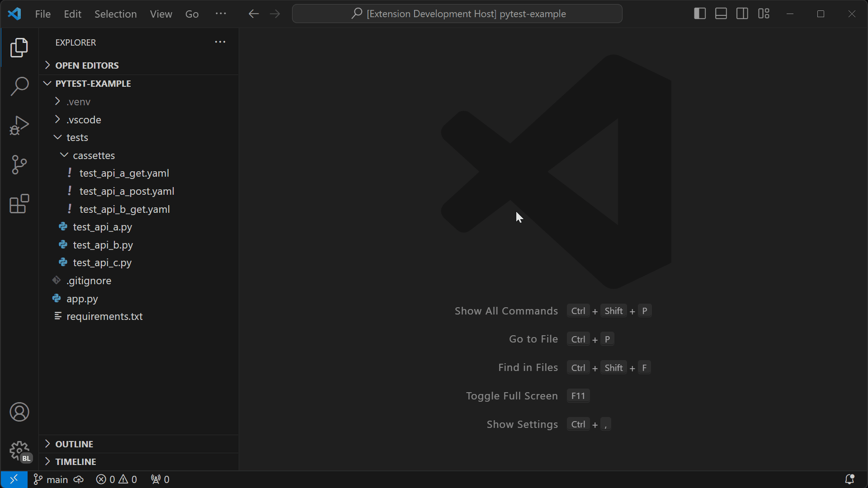Open the Source Control view
Image resolution: width=868 pixels, height=488 pixels.
[x=19, y=164]
